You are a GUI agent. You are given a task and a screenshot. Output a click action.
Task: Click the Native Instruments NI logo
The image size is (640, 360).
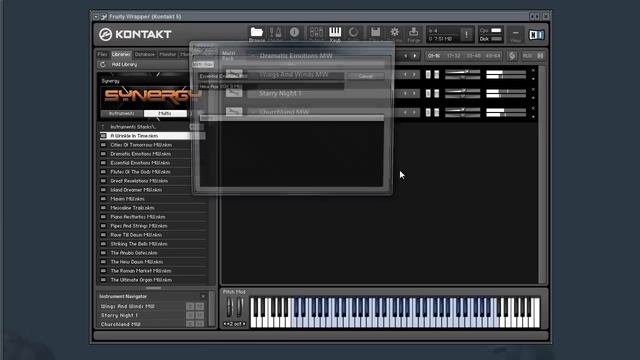[536, 35]
